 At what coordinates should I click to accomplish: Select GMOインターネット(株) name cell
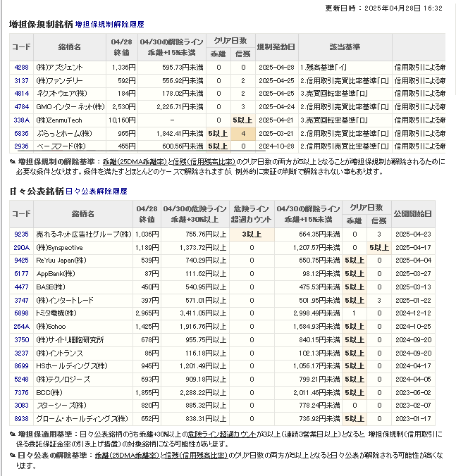[x=70, y=107]
